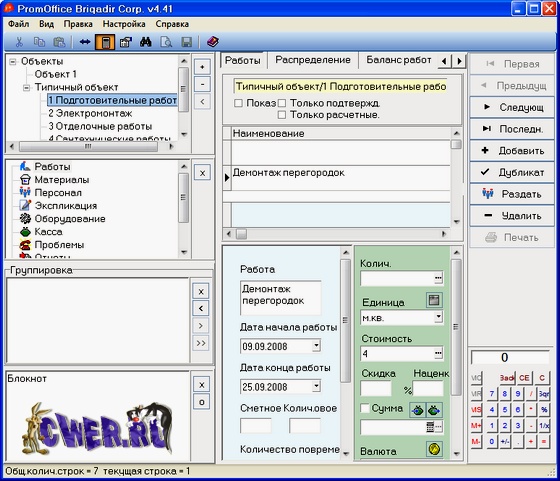Switch to the Распределение tab

[313, 60]
